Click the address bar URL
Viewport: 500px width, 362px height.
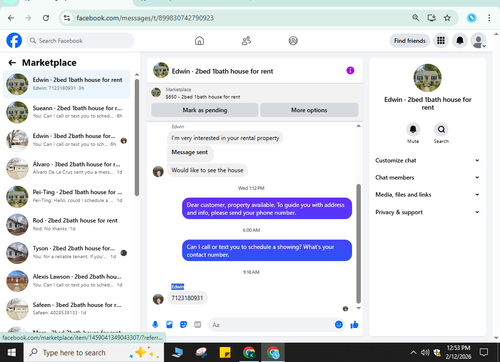point(145,18)
